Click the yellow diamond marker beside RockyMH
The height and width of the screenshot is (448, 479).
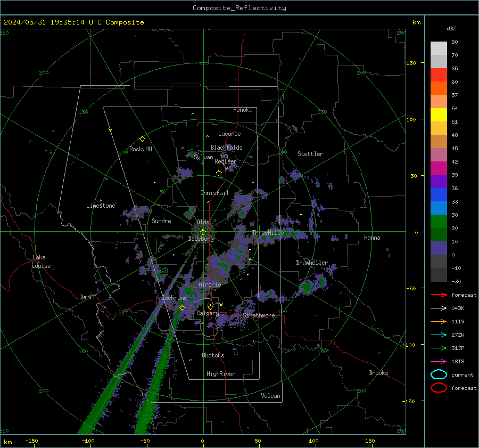point(142,139)
